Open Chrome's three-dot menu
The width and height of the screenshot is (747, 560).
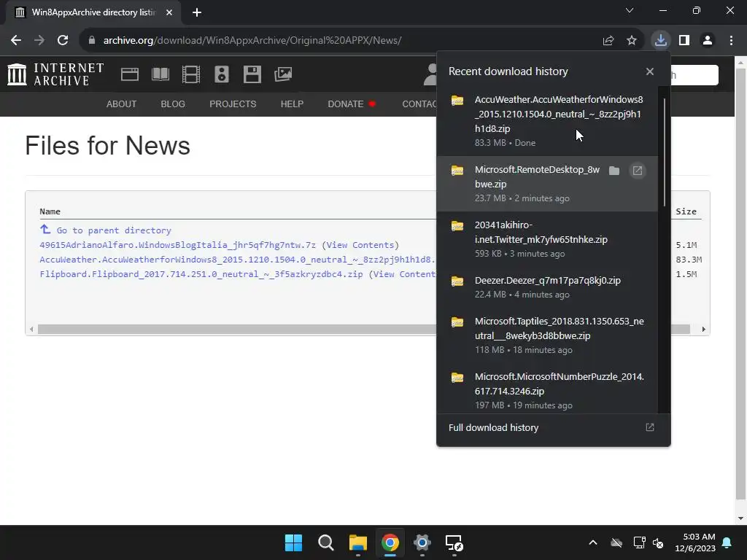point(731,41)
